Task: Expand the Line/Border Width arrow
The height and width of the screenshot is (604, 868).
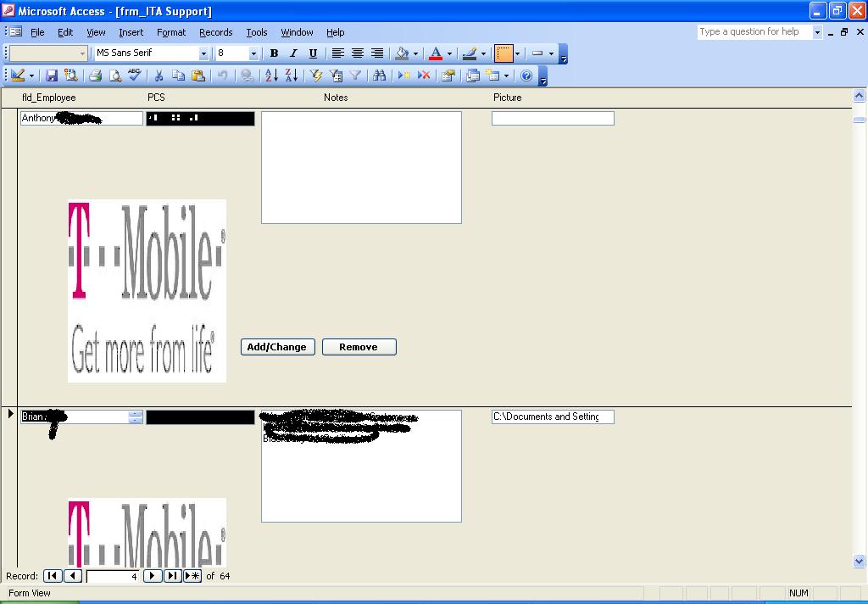Action: click(x=517, y=53)
